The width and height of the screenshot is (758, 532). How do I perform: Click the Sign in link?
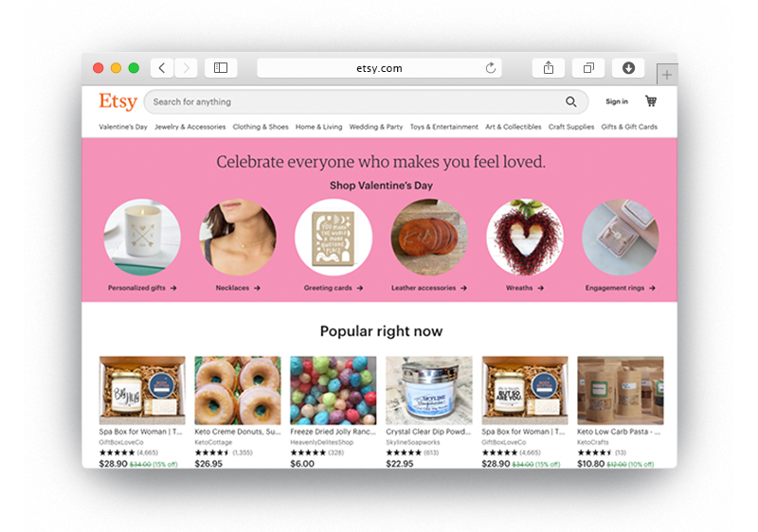click(x=617, y=101)
